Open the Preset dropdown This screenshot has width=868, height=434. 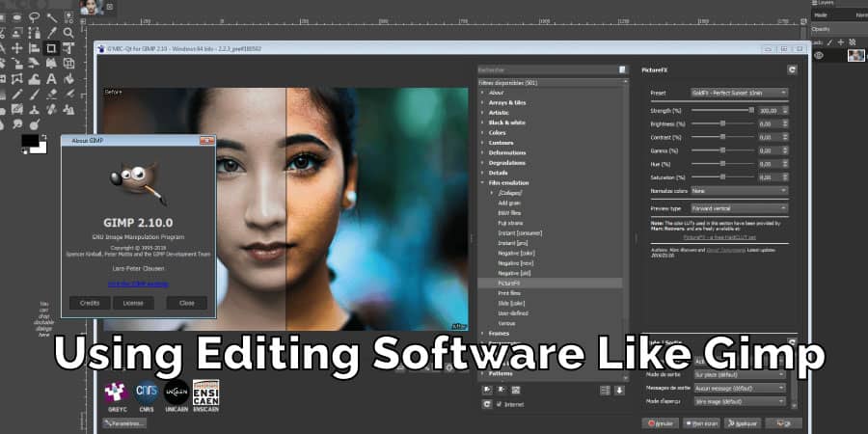[x=739, y=93]
